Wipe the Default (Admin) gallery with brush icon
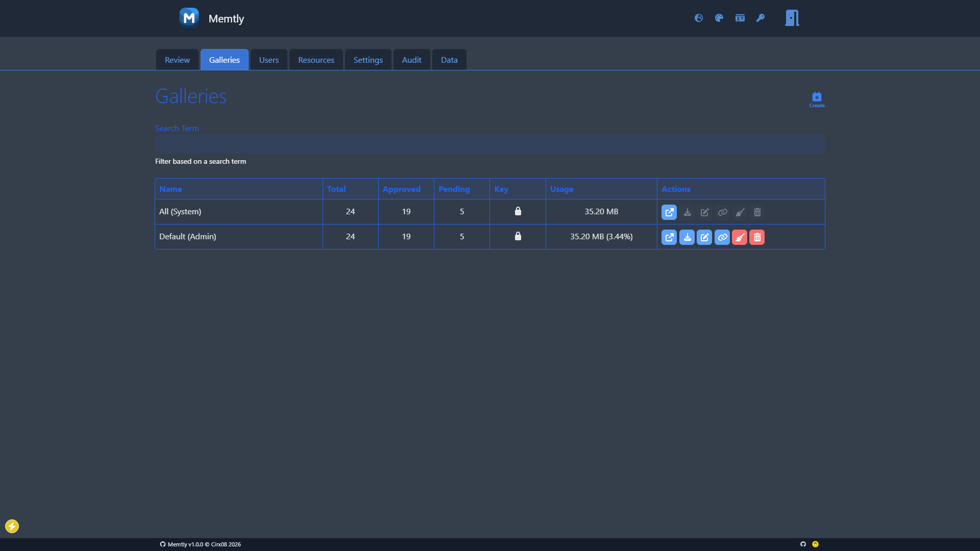This screenshot has height=551, width=980. tap(740, 237)
